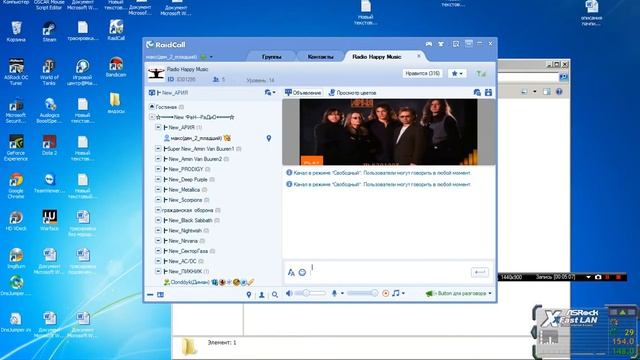Viewport: 640px width, 360px height.
Task: Select the Radio Happy Music tab
Action: pyautogui.click(x=377, y=57)
